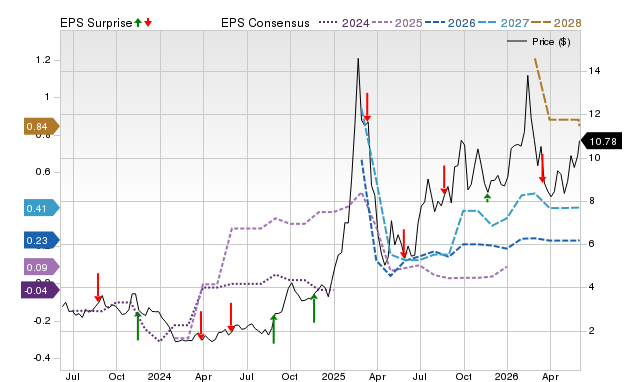Image resolution: width=640 pixels, height=382 pixels.
Task: Click the green up arrow in EPS Surprise legend
Action: click(x=138, y=22)
